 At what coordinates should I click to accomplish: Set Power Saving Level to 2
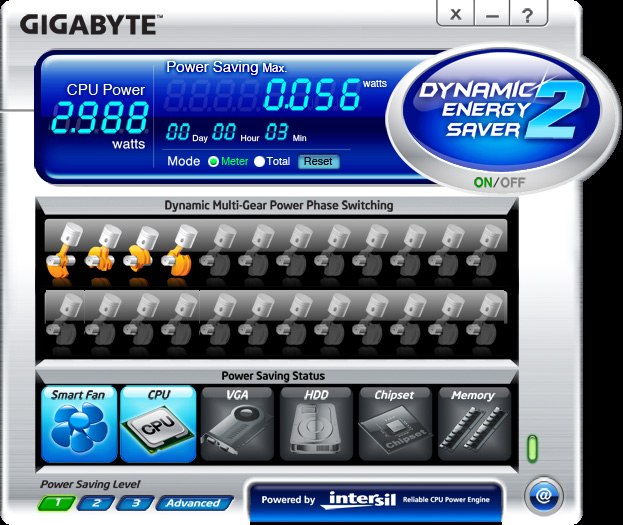(96, 503)
